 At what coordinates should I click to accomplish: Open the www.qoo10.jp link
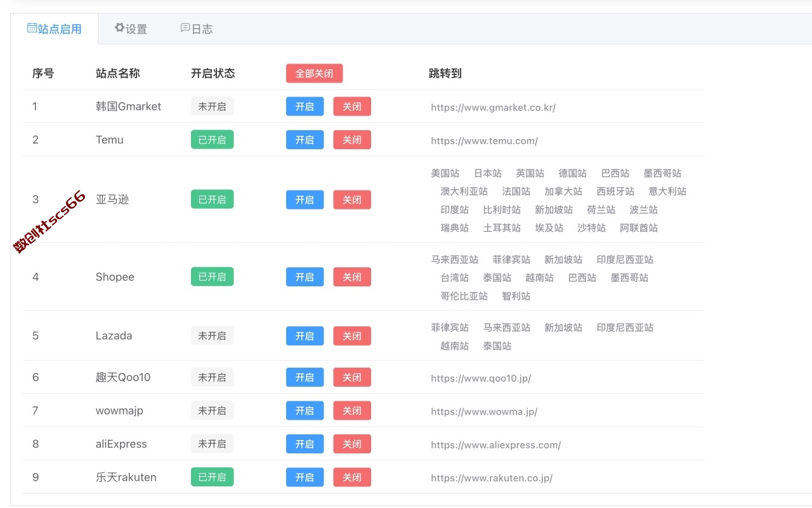point(481,378)
